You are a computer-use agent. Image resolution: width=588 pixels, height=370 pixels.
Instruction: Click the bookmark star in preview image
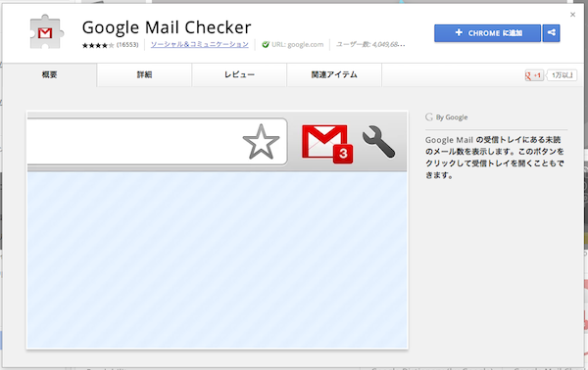[261, 142]
